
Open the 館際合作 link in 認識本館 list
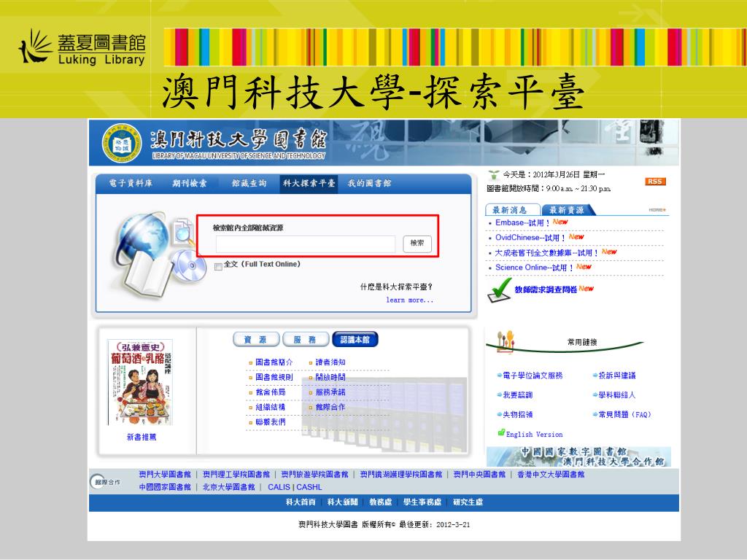click(330, 407)
